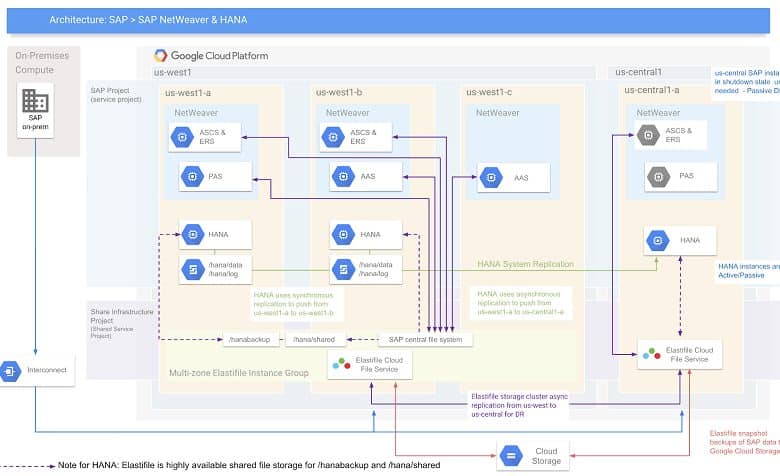Select the NetWeaver label in us-central1-a
The image size is (780, 476).
[658, 113]
